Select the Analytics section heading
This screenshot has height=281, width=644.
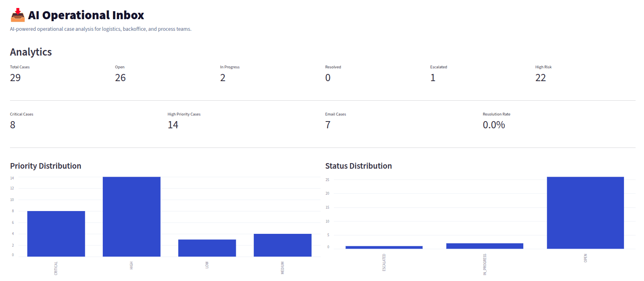(x=31, y=52)
